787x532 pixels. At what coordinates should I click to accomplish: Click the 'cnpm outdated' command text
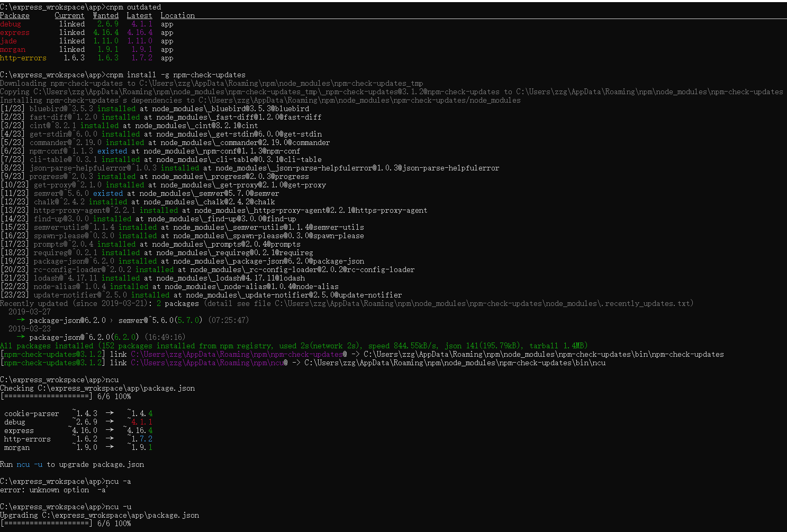[x=133, y=7]
